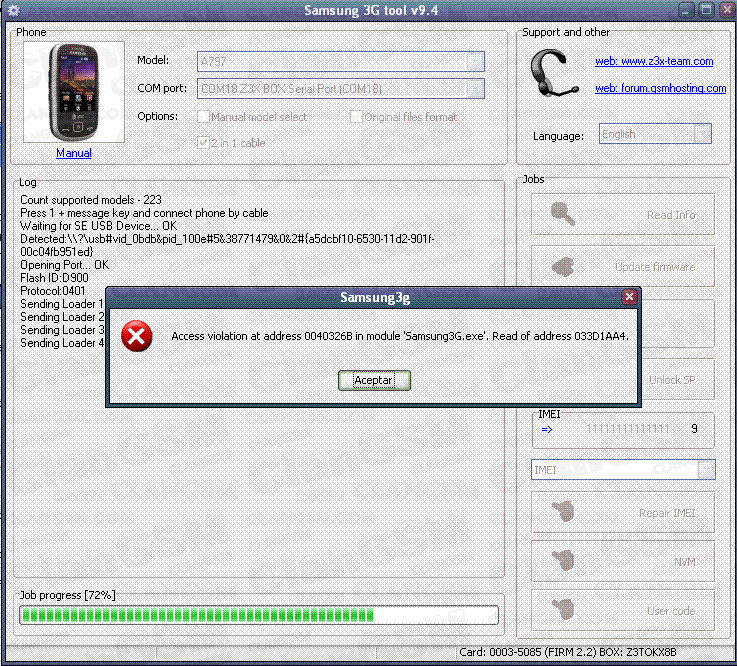Viewport: 737px width, 666px height.
Task: Select log line 'Press 1 + message key' instruction
Action: [x=144, y=213]
